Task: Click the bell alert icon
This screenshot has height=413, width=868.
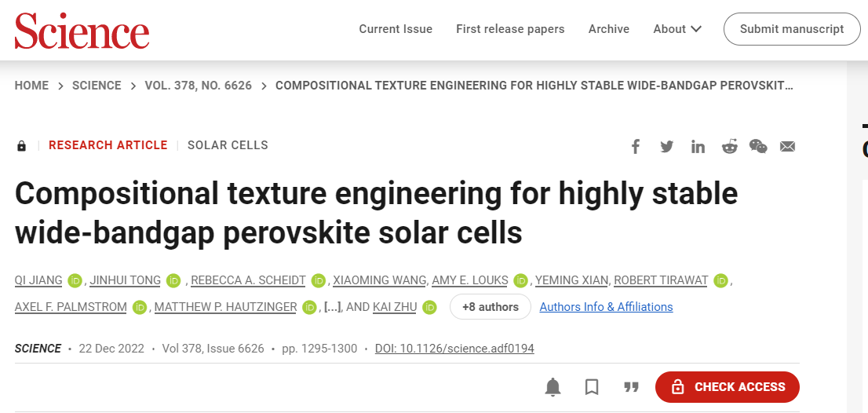Action: pyautogui.click(x=553, y=387)
